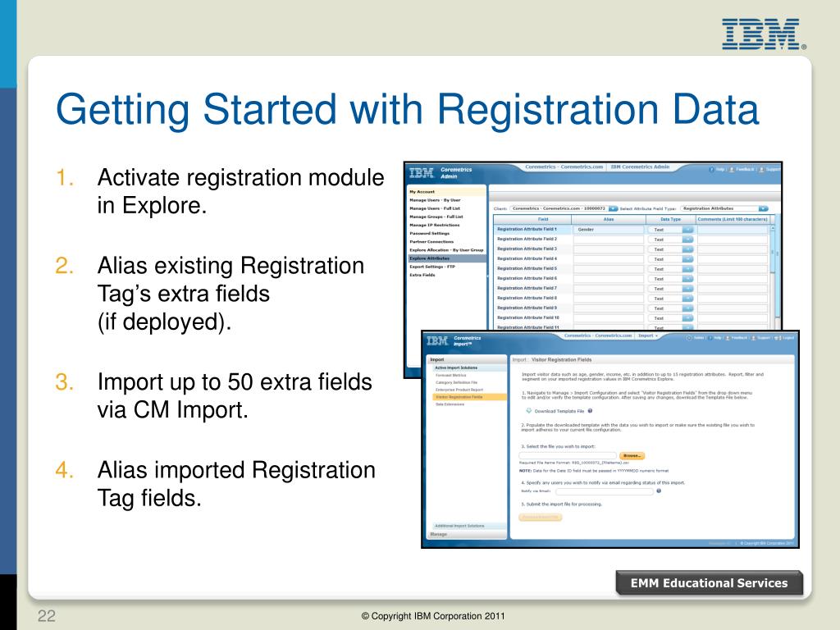Select Enterprise Product Report in Import sidebar
This screenshot has width=840, height=630.
coord(459,390)
